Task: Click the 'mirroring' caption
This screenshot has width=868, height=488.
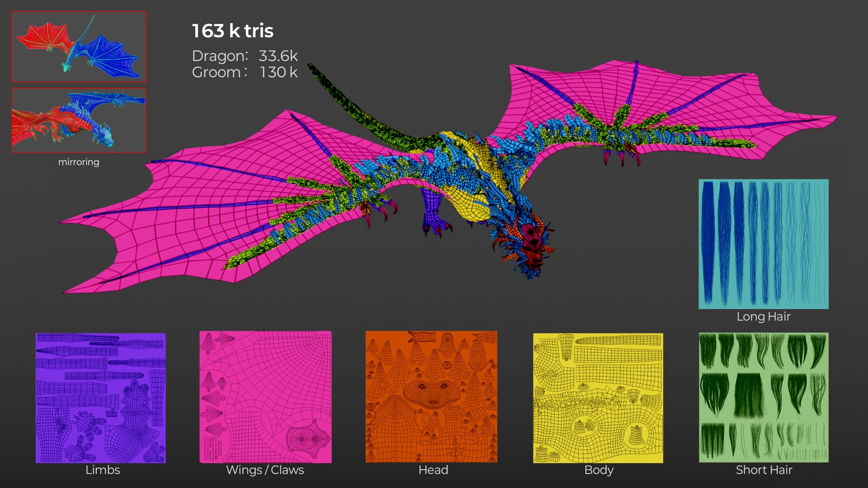Action: pyautogui.click(x=79, y=162)
